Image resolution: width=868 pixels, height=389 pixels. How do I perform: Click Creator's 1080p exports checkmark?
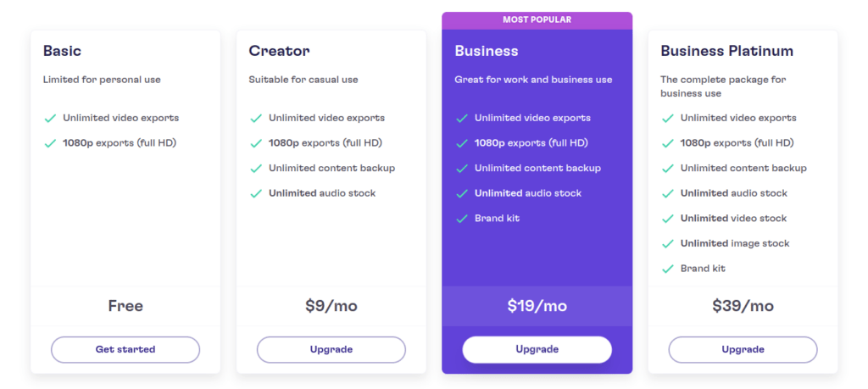point(256,143)
